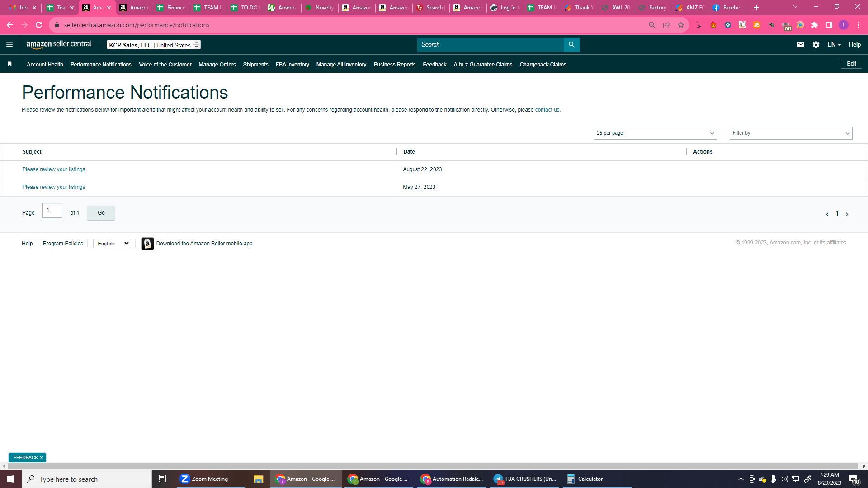
Task: Open Feedback nav item
Action: (434, 65)
